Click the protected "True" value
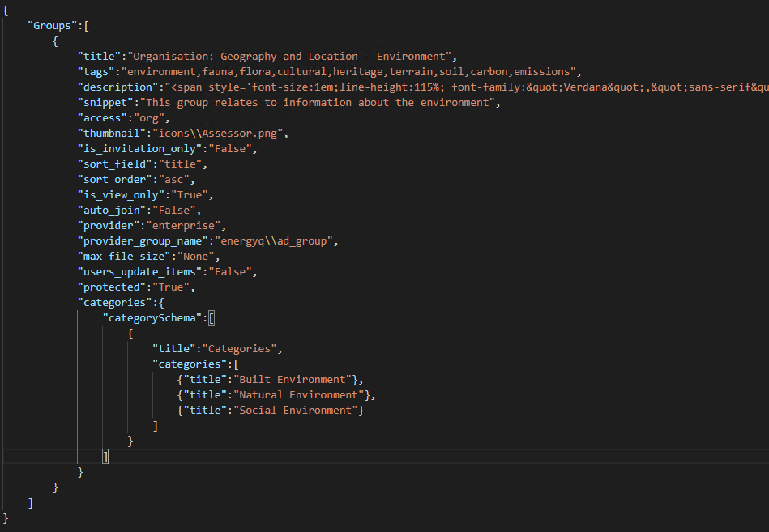 (171, 287)
